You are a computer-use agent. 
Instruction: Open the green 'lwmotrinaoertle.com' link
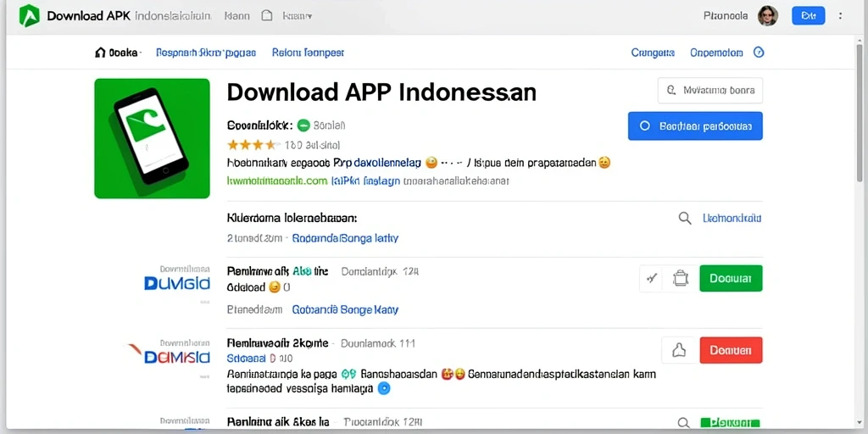[x=277, y=181]
